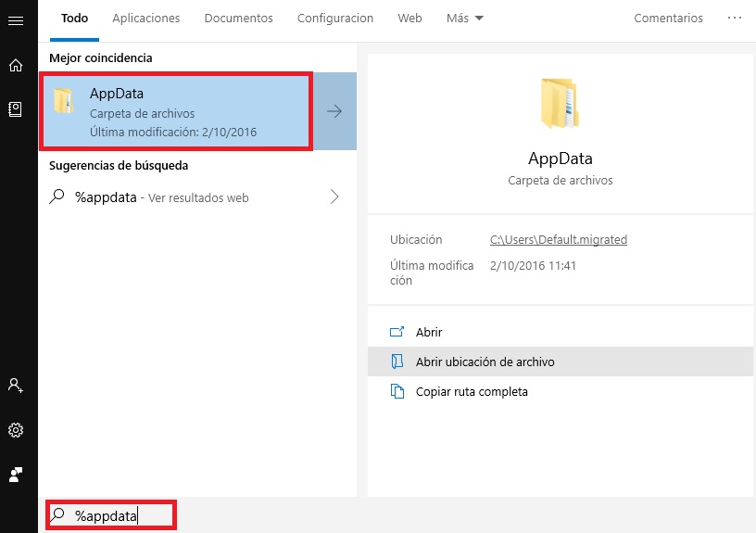
Task: Open the hamburger menu in the sidebar
Action: click(x=15, y=20)
